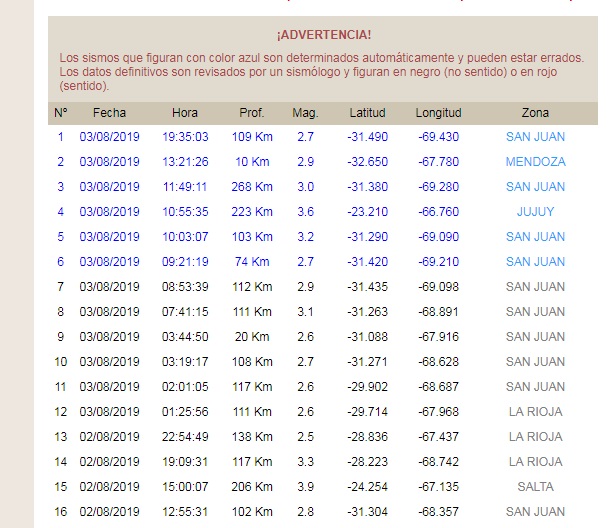Open the magnitude 3.6 entry
Screen dimensions: 609x528
coord(305,212)
